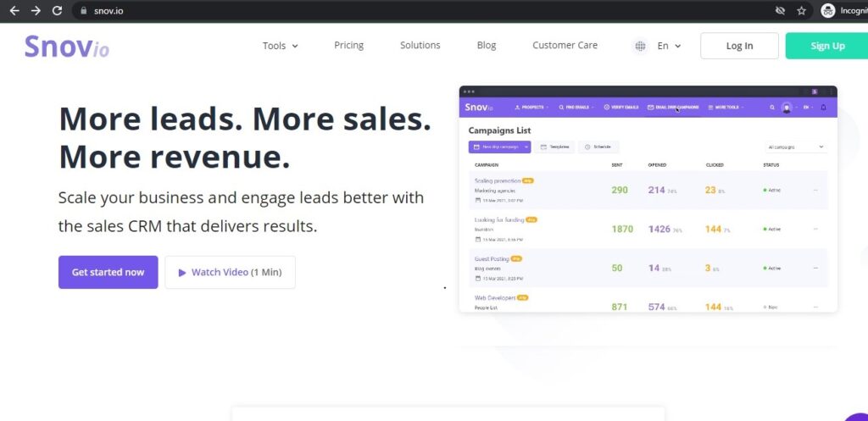Viewport: 868px width, 421px height.
Task: Click the crossed-out eye tracking icon
Action: [780, 11]
